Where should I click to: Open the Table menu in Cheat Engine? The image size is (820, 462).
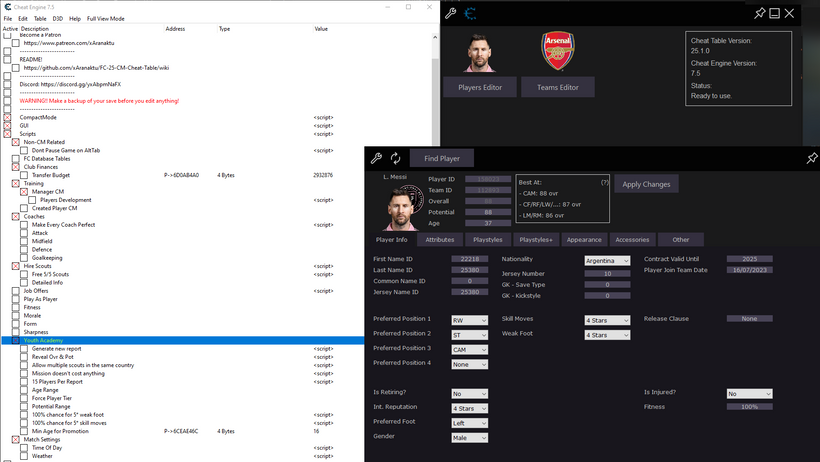(x=40, y=19)
